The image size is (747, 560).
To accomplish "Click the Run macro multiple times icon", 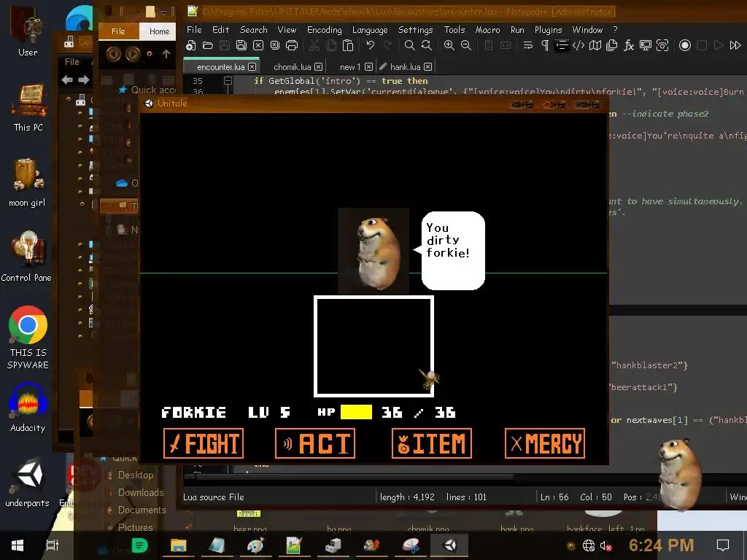I will click(x=735, y=45).
